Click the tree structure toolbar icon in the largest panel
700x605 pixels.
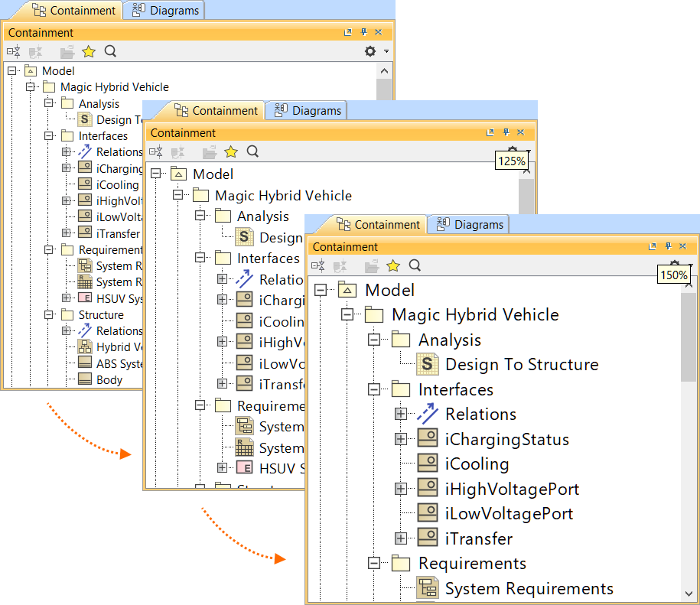pyautogui.click(x=318, y=265)
